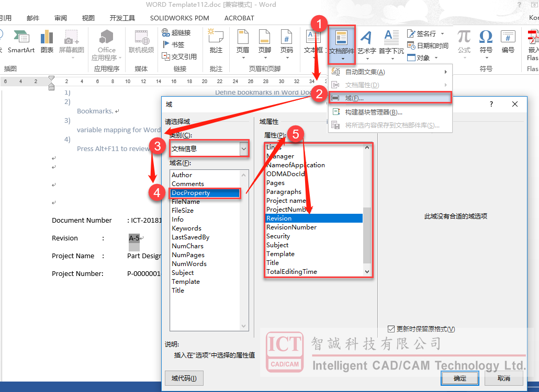539x392 pixels.
Task: Insert a chart (图表)
Action: (47, 41)
